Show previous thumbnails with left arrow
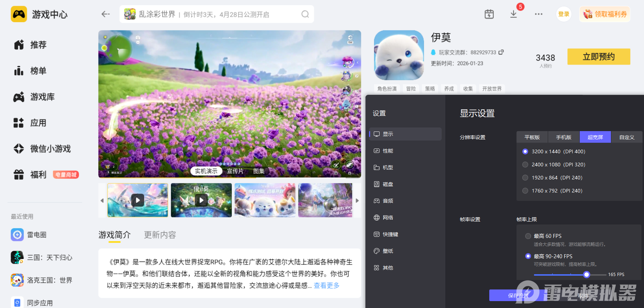The width and height of the screenshot is (644, 308). pyautogui.click(x=102, y=200)
